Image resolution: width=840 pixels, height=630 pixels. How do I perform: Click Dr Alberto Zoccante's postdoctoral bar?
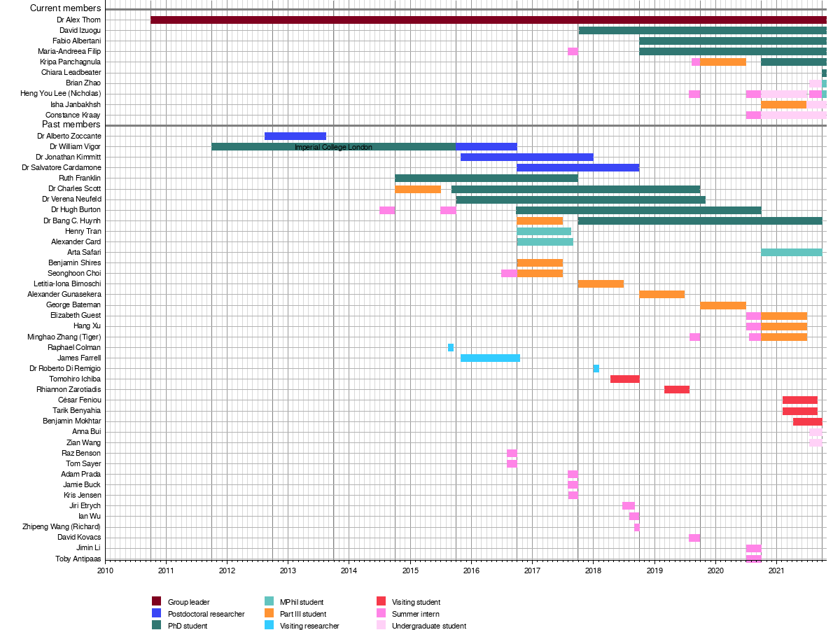[295, 136]
